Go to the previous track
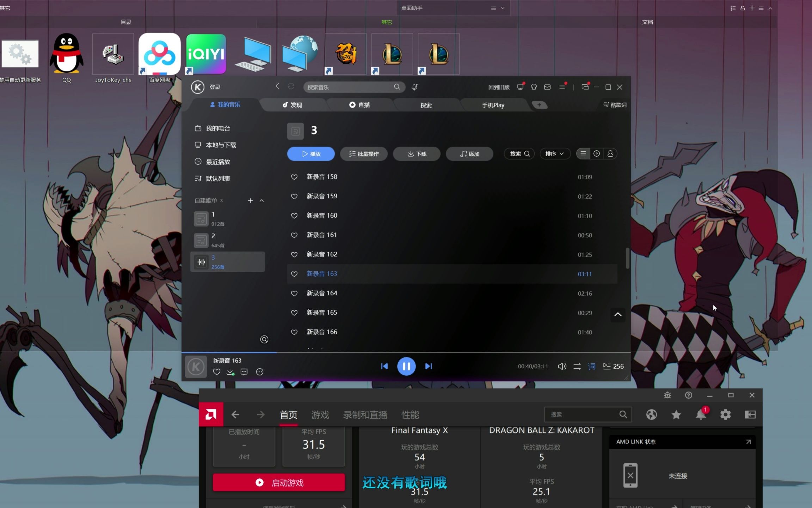The width and height of the screenshot is (812, 508). [385, 366]
